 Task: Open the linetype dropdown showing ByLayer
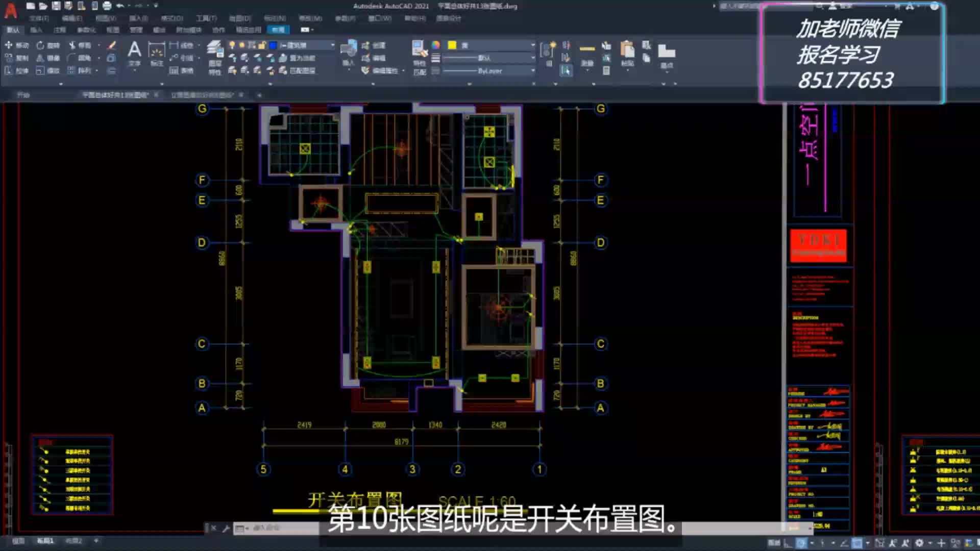[487, 71]
